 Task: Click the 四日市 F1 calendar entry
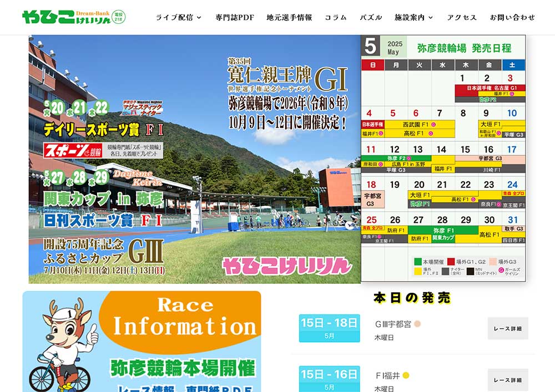pyautogui.click(x=513, y=240)
